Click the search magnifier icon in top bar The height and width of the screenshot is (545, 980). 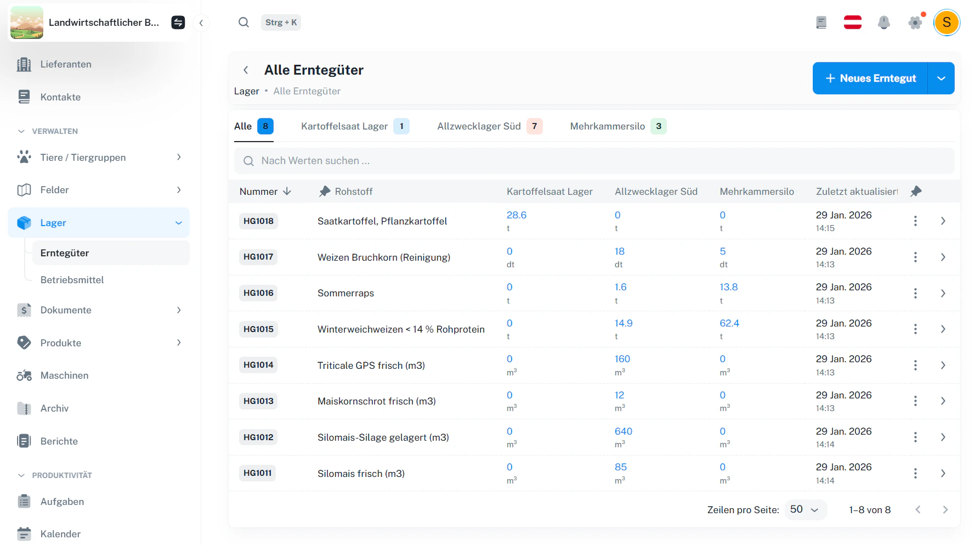click(x=243, y=23)
